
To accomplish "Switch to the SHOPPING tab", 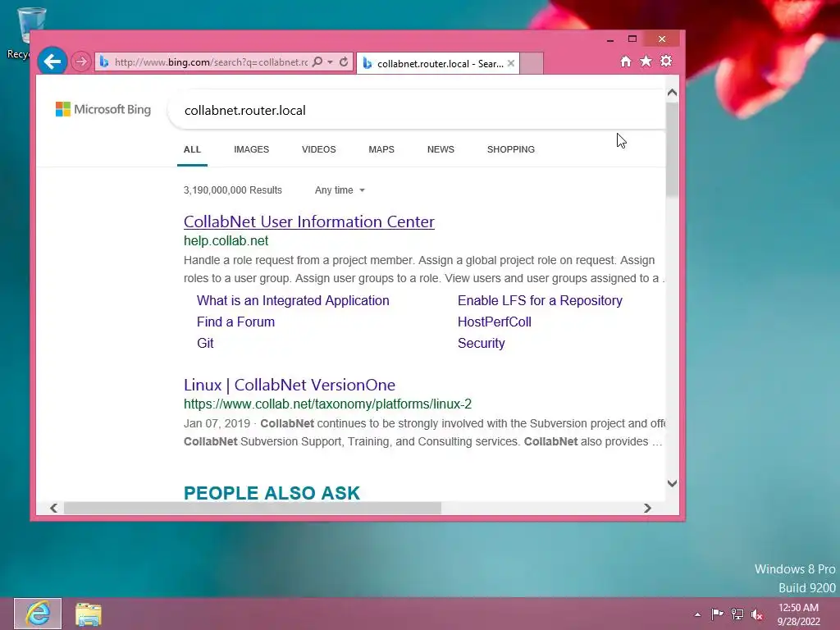I will coord(510,149).
